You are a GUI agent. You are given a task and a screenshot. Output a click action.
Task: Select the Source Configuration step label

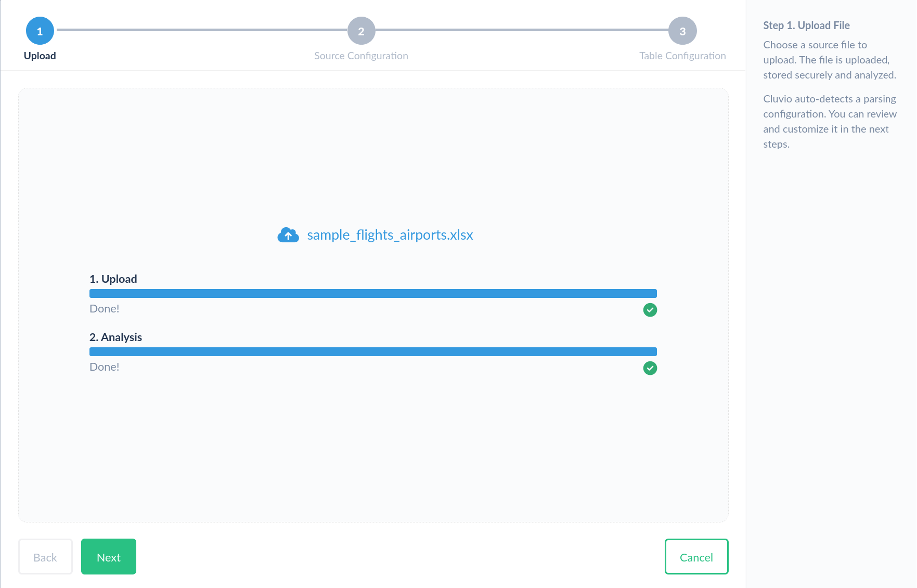click(x=361, y=56)
